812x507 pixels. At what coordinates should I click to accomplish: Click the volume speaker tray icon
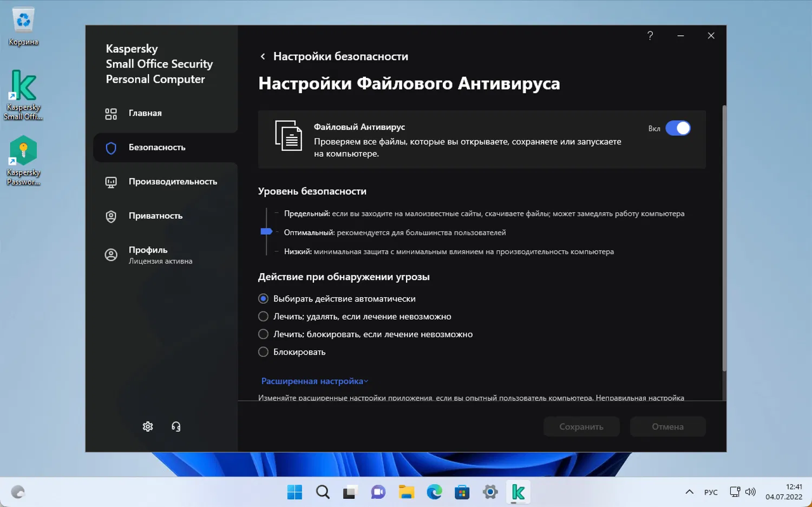(x=750, y=492)
